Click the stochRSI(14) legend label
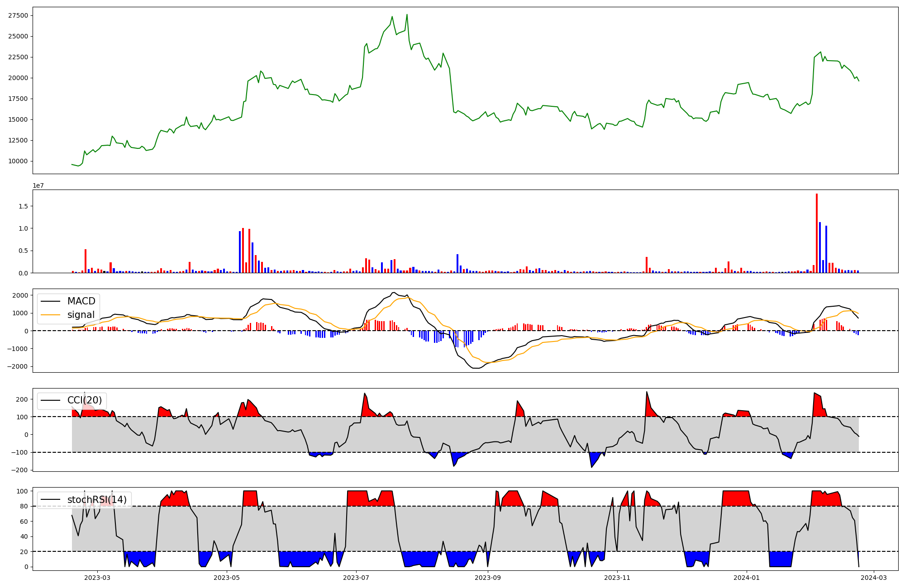Screen dimensions: 905x588 [97, 500]
